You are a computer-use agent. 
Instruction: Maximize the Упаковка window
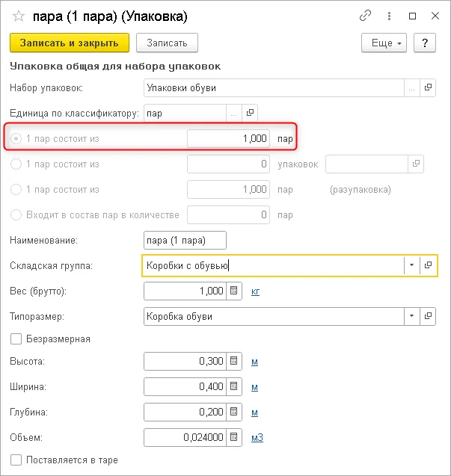pos(412,16)
